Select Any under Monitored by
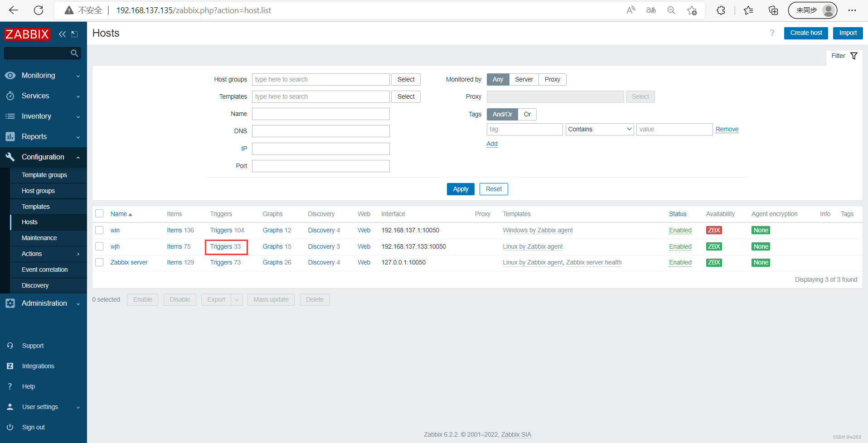 coord(498,79)
